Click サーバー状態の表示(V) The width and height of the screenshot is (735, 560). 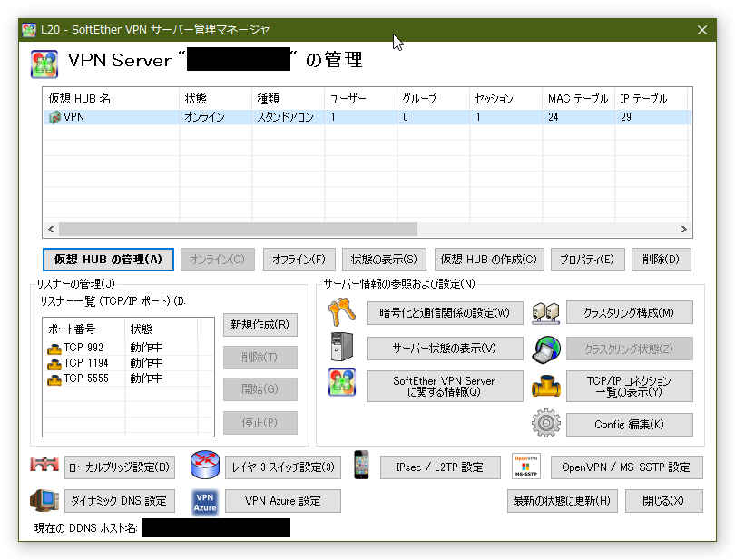pyautogui.click(x=445, y=349)
